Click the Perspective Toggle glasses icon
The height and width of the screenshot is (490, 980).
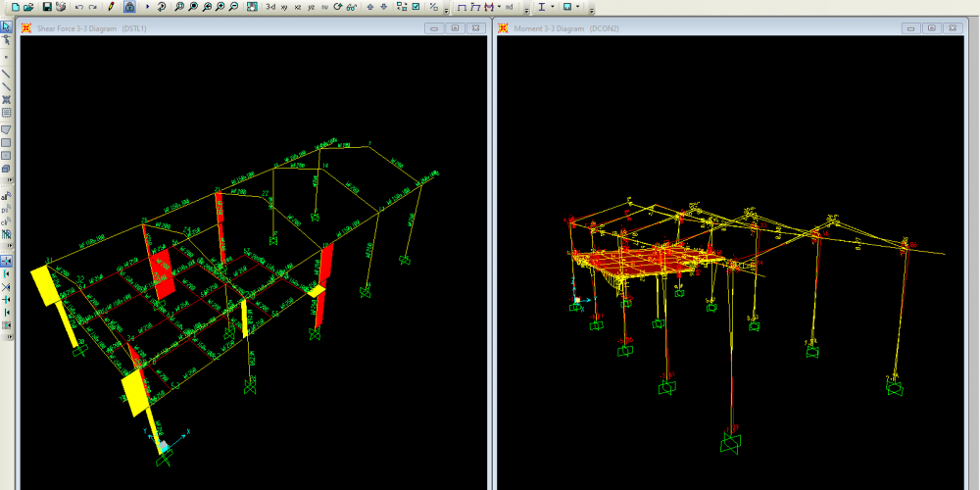pos(351,6)
